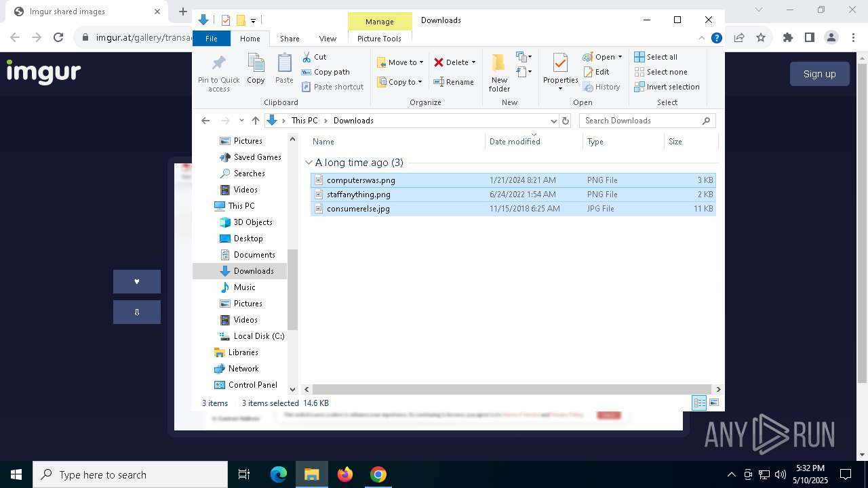Open Microsoft Edge from the taskbar
Viewport: 868px width, 488px height.
[x=279, y=474]
